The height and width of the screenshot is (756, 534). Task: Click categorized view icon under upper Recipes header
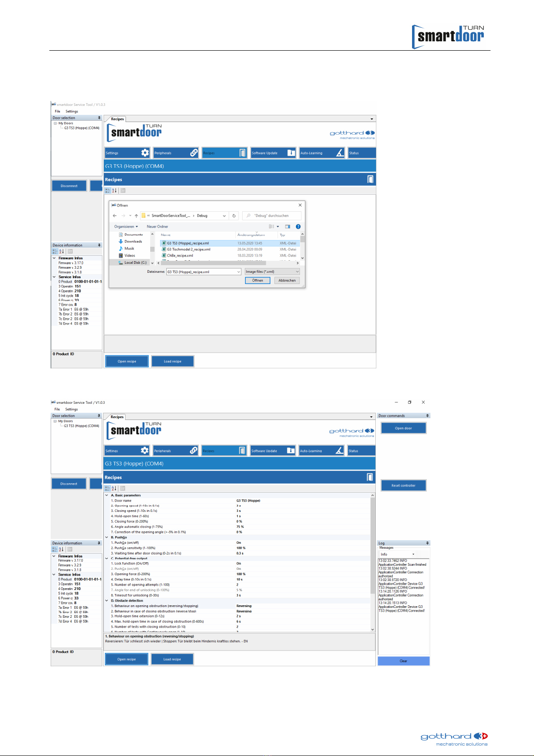click(108, 191)
